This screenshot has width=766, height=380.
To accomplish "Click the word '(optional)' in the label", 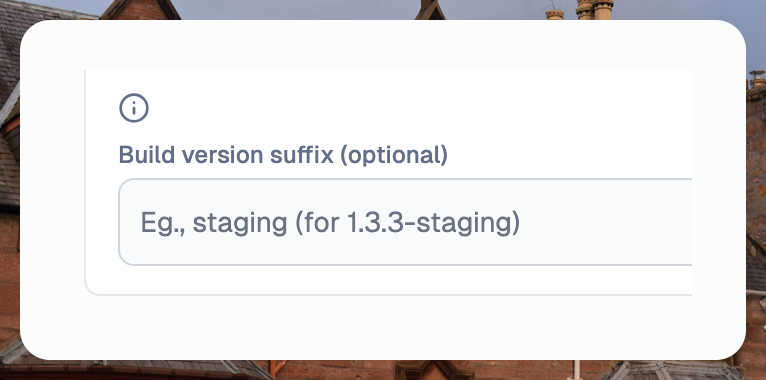I will click(394, 155).
